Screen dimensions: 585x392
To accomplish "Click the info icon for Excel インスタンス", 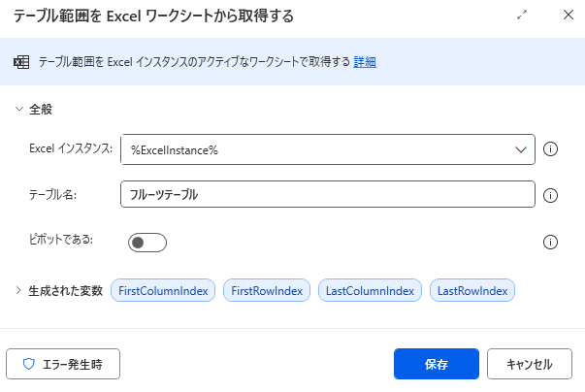I will pyautogui.click(x=550, y=149).
